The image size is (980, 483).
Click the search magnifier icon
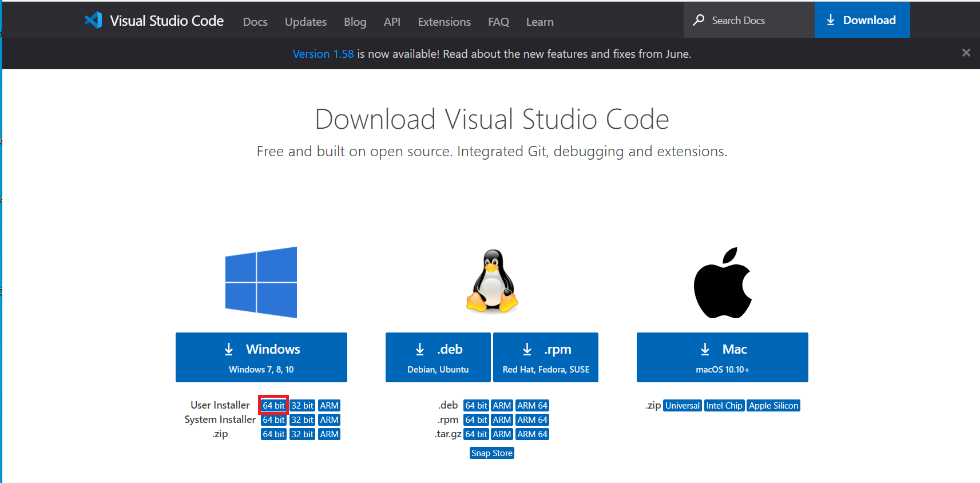699,20
